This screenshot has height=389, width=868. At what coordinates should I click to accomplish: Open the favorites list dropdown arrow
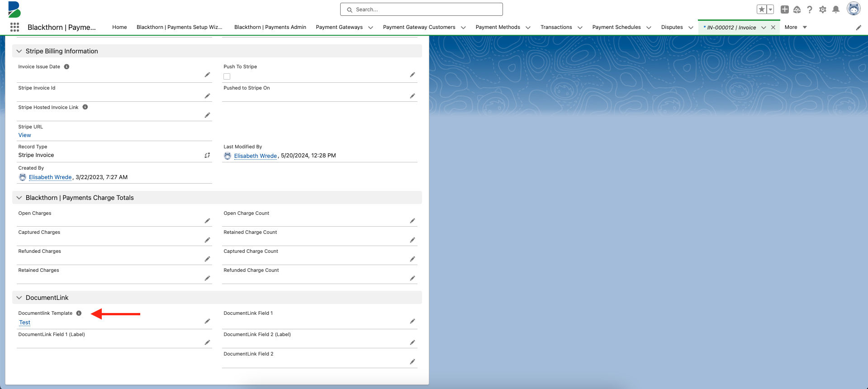770,9
